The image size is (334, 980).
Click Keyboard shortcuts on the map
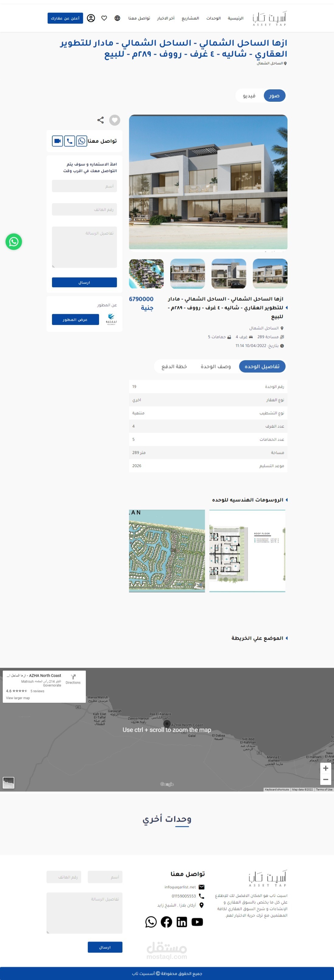[277, 789]
